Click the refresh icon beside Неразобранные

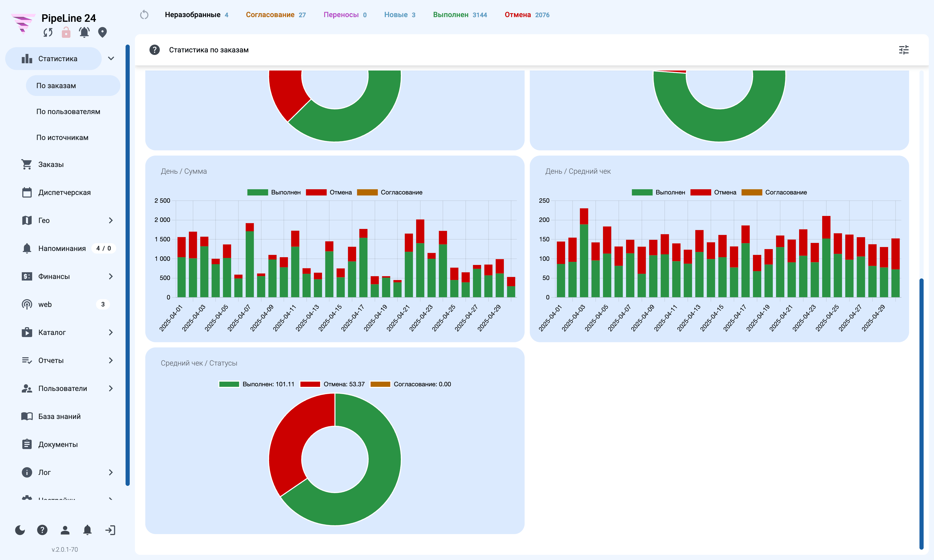(x=144, y=15)
